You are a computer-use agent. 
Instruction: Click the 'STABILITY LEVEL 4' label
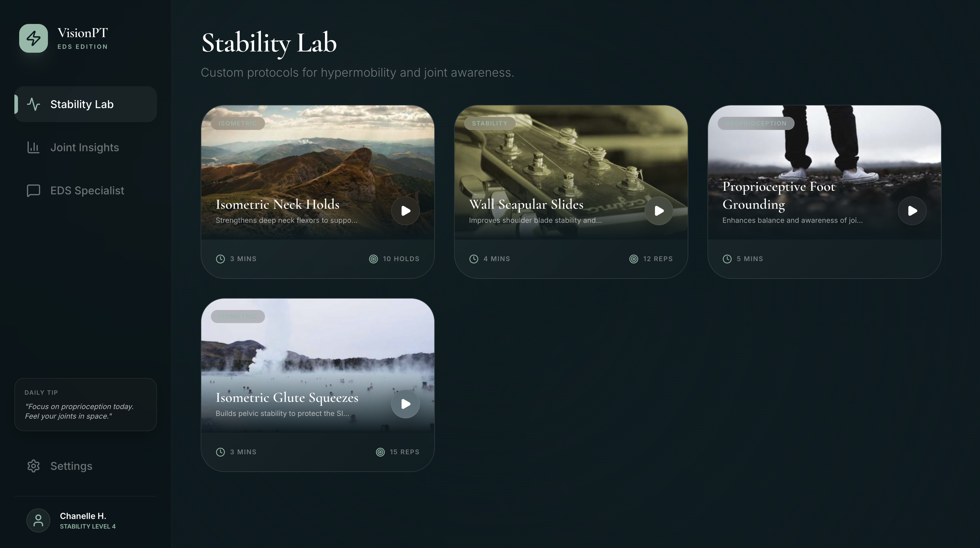[87, 526]
